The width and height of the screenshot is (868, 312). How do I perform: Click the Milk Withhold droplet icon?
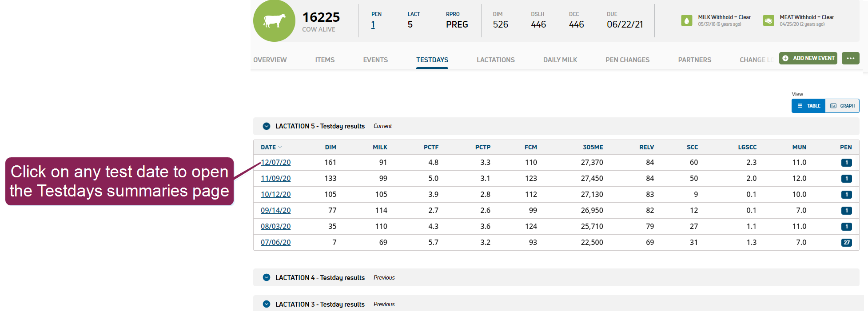pyautogui.click(x=686, y=20)
